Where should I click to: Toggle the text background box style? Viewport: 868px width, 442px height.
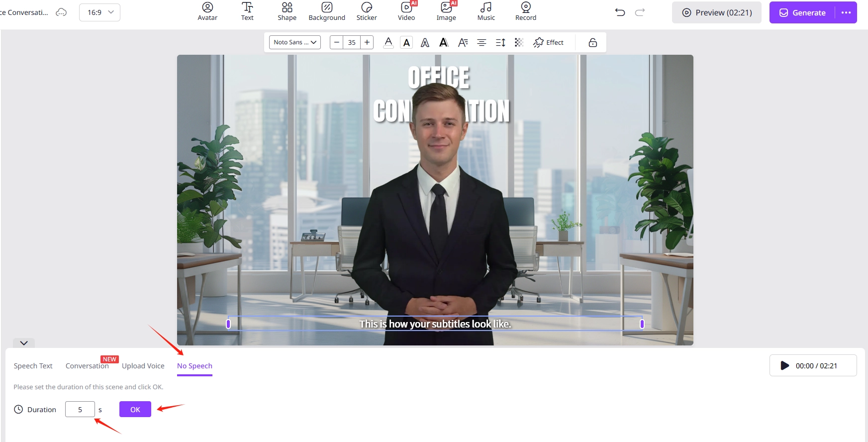(x=406, y=43)
